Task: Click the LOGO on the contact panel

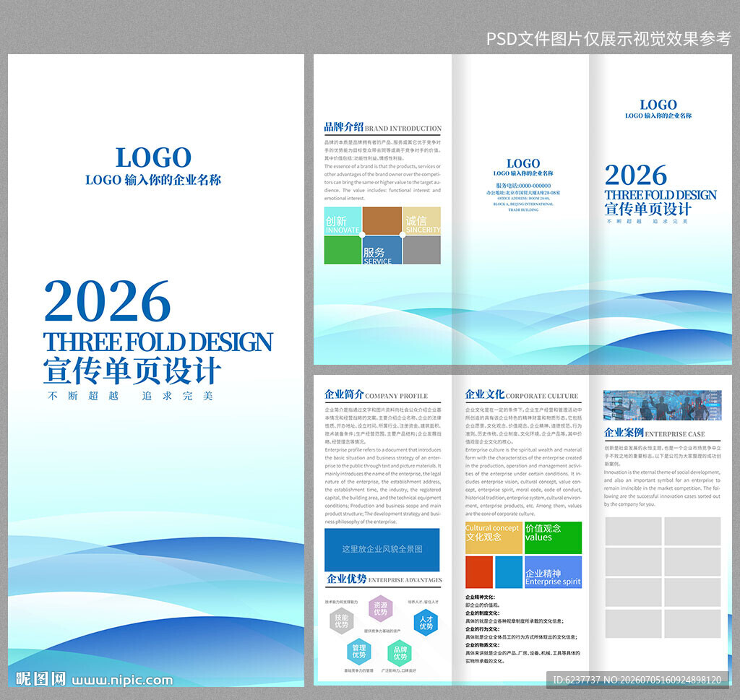Action: pyautogui.click(x=523, y=163)
